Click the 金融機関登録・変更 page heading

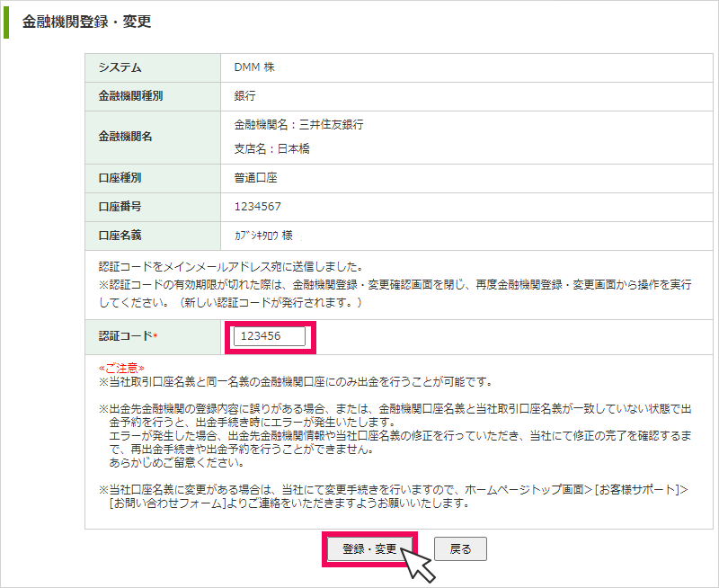point(86,22)
